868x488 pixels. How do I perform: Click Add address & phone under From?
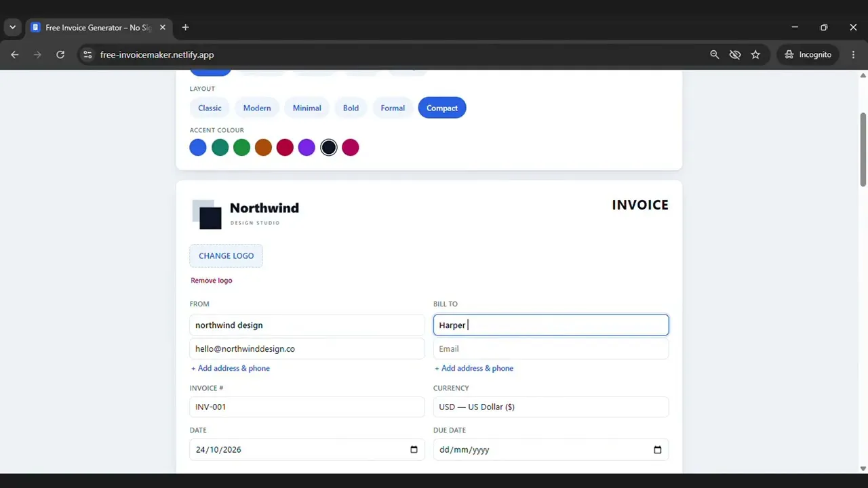[231, 368]
